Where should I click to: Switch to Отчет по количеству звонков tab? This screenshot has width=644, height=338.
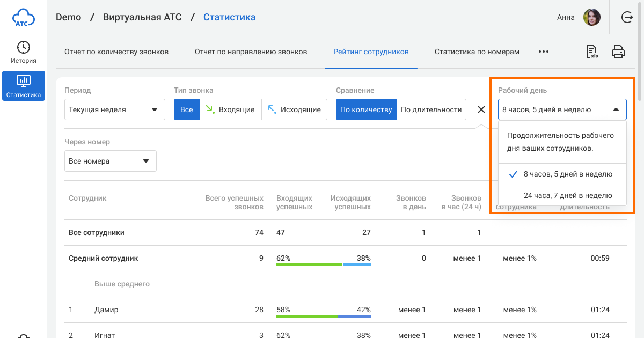116,52
